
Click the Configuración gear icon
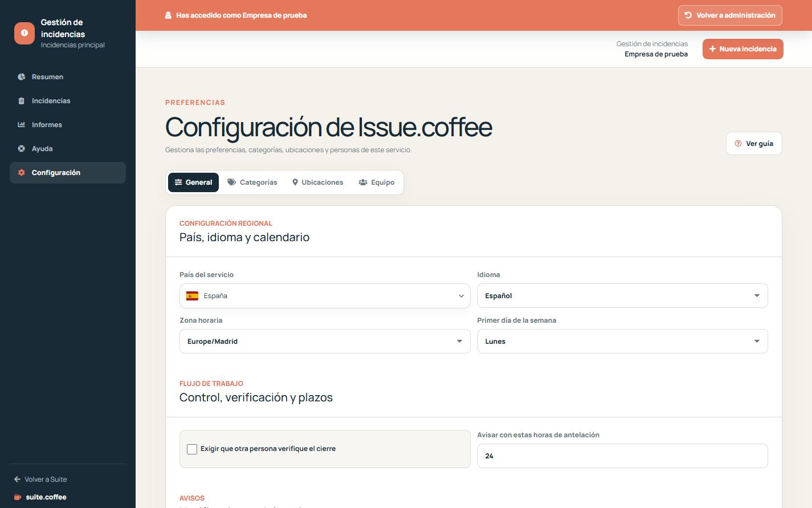pyautogui.click(x=22, y=173)
